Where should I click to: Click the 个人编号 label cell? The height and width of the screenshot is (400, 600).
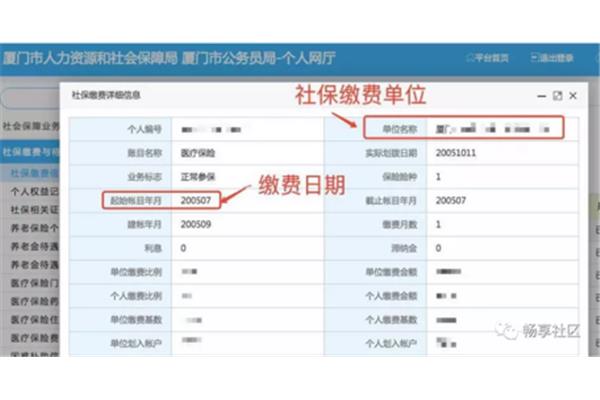point(121,129)
